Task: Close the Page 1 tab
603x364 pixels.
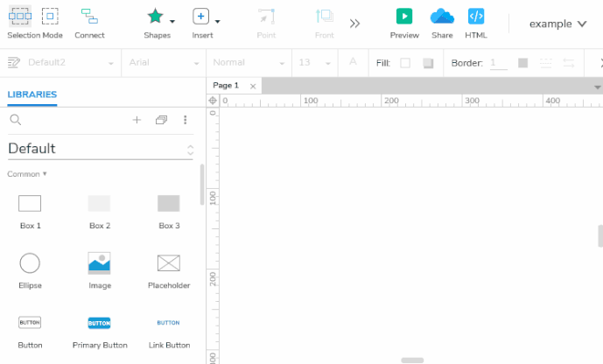Action: (253, 86)
